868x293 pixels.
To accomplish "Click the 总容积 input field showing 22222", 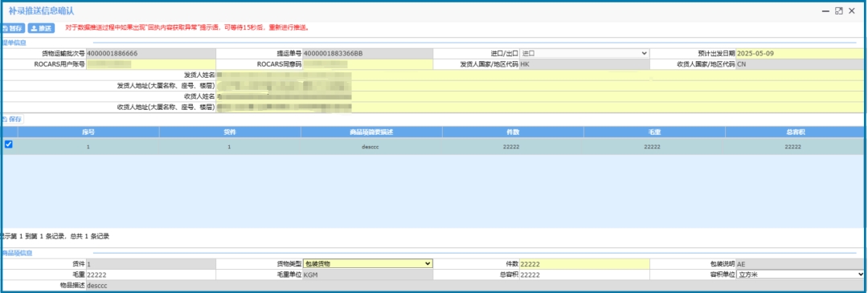I will coord(584,275).
